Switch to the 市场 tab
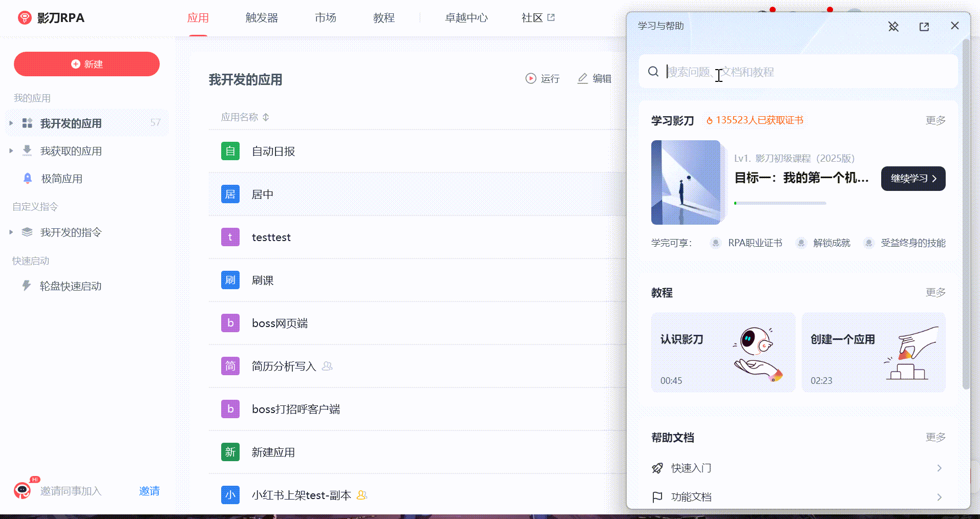The width and height of the screenshot is (980, 519). [x=325, y=18]
